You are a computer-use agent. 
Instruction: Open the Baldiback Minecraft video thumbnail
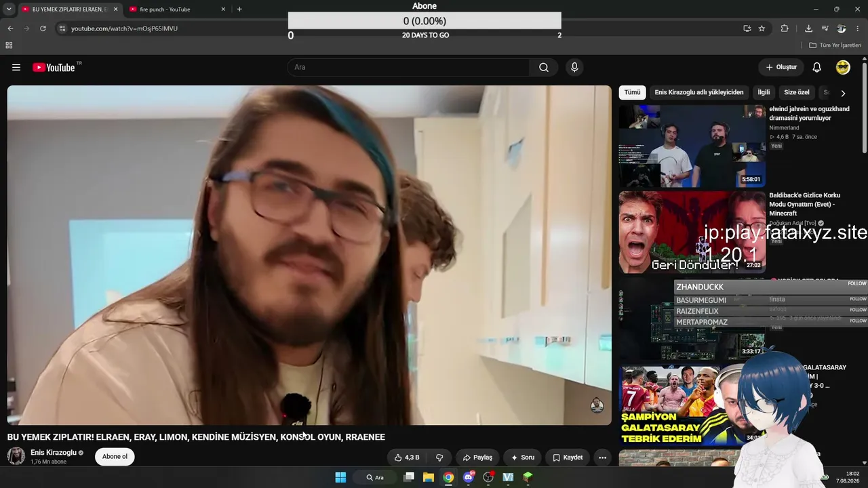692,232
